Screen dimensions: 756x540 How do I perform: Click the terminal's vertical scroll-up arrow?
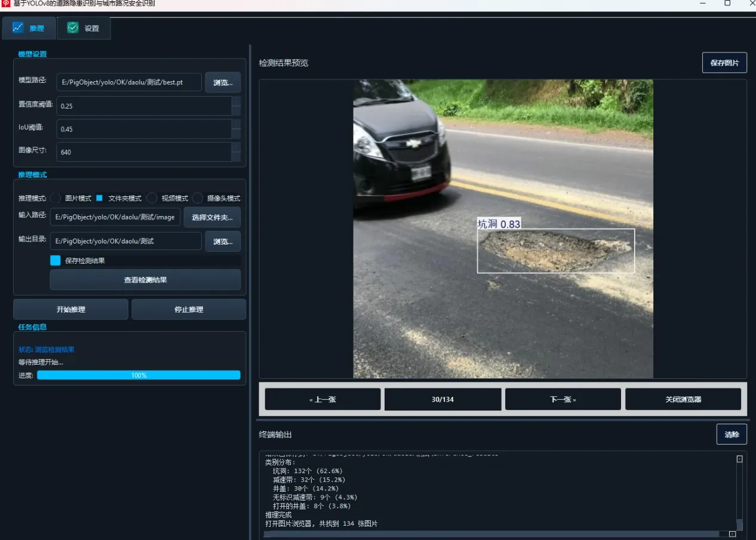point(739,459)
